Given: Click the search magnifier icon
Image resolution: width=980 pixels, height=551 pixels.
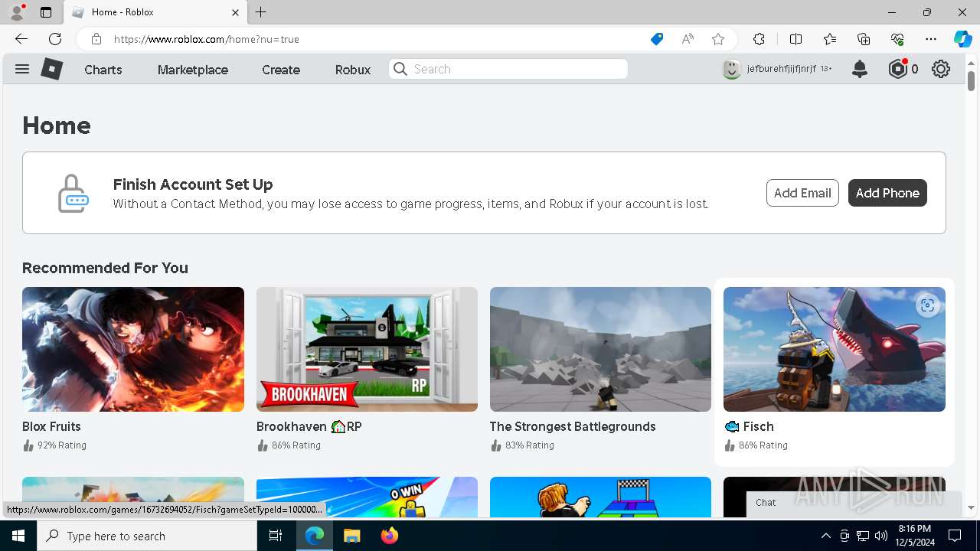Looking at the screenshot, I should coord(400,69).
